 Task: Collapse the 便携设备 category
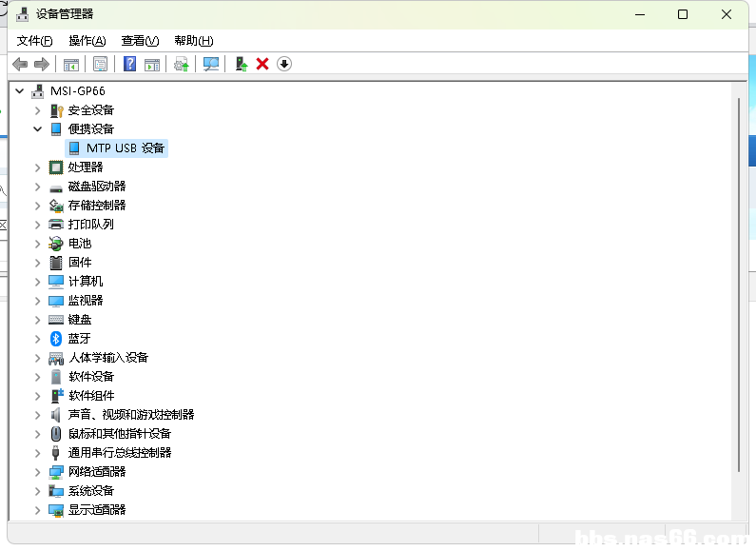(x=38, y=129)
